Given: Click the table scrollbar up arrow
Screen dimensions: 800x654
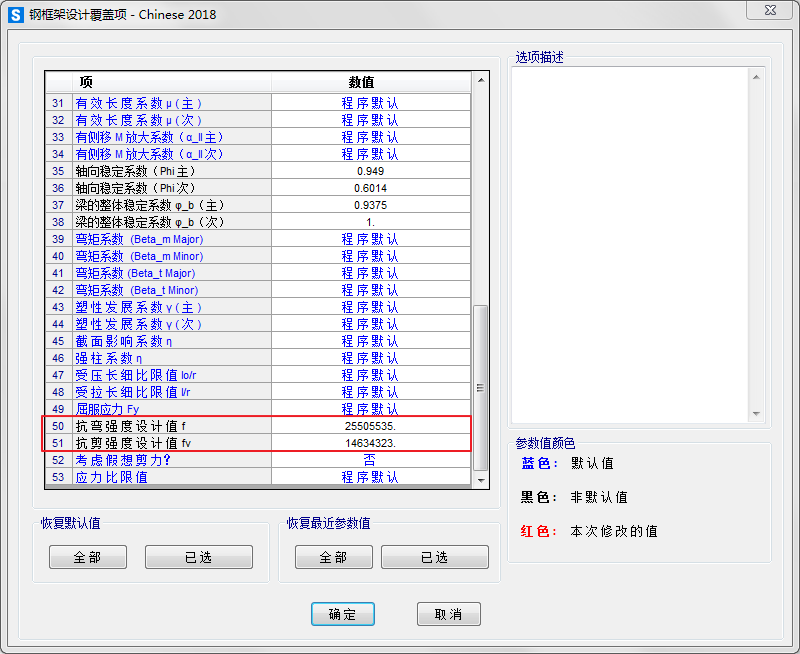Looking at the screenshot, I should pos(481,80).
